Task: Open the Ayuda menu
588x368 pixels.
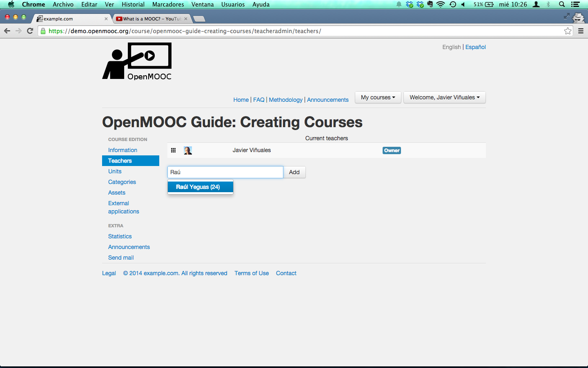Action: tap(261, 4)
